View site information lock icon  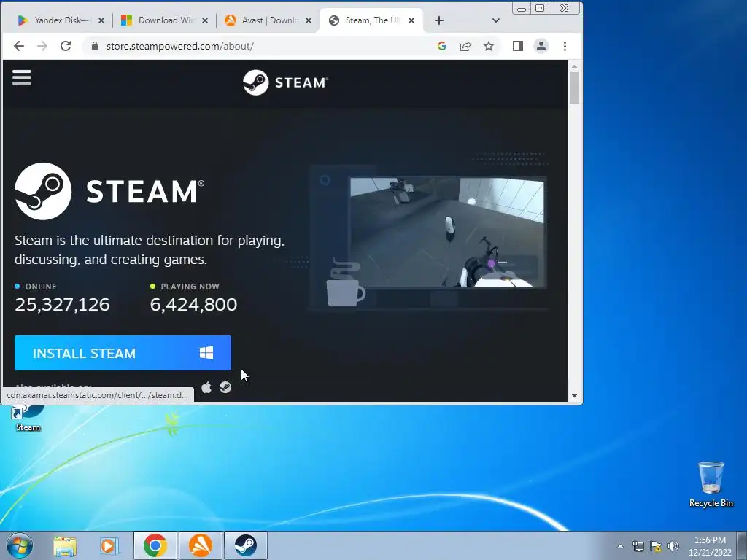click(x=95, y=46)
